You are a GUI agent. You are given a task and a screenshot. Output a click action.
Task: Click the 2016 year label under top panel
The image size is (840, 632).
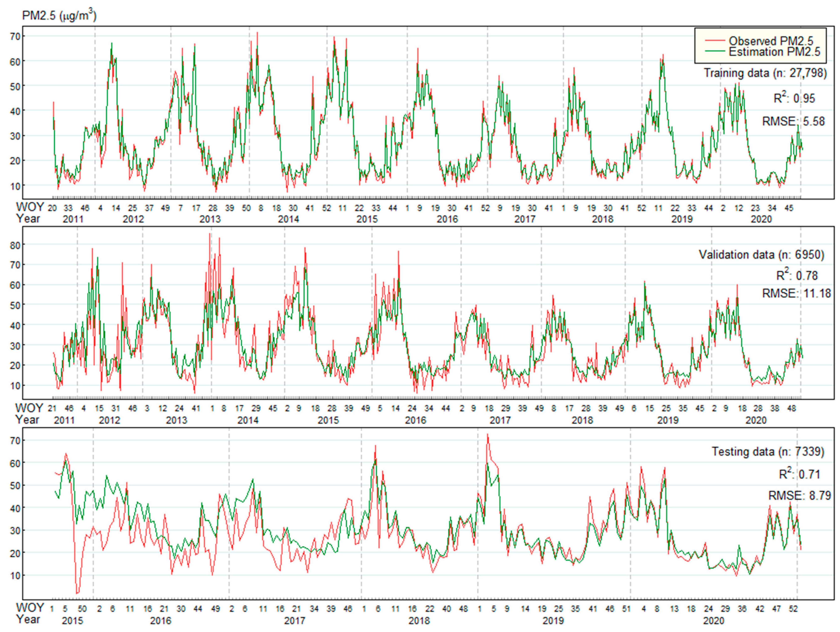click(447, 219)
